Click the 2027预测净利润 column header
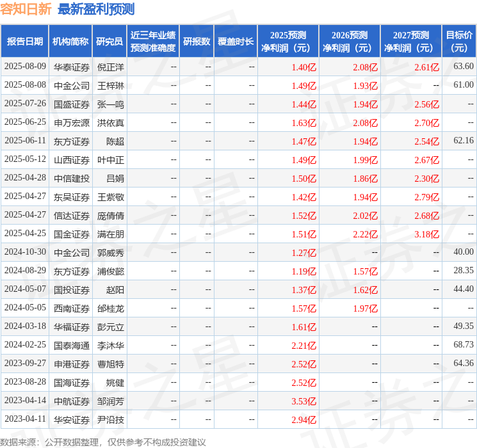This screenshot has height=448, width=477. pyautogui.click(x=411, y=42)
